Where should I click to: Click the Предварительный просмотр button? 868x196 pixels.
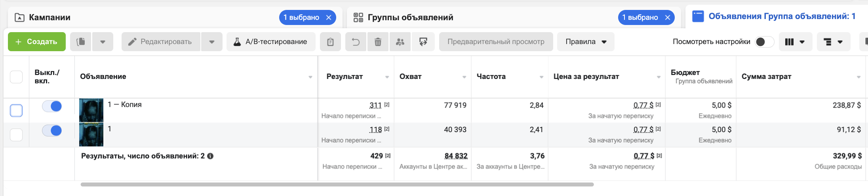pyautogui.click(x=496, y=42)
